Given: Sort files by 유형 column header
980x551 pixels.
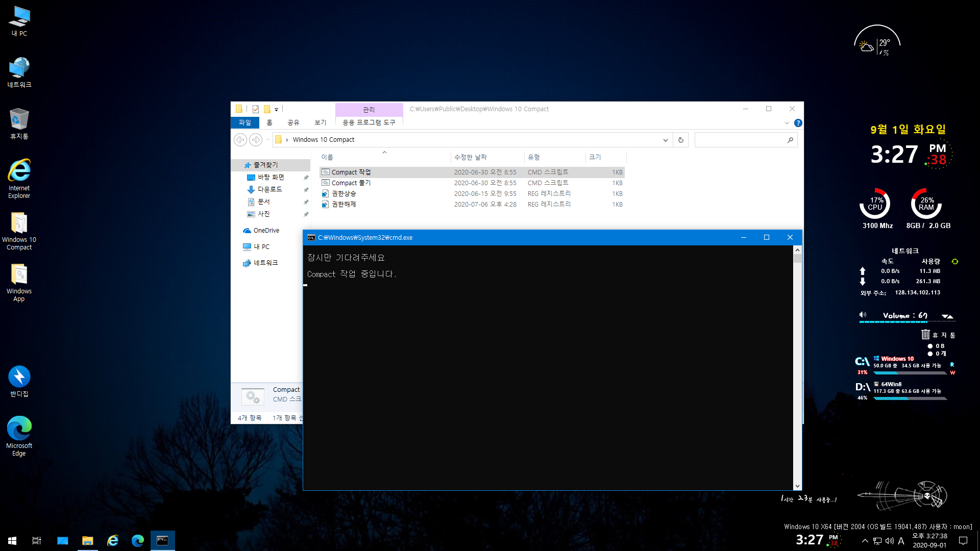Looking at the screenshot, I should pos(555,157).
